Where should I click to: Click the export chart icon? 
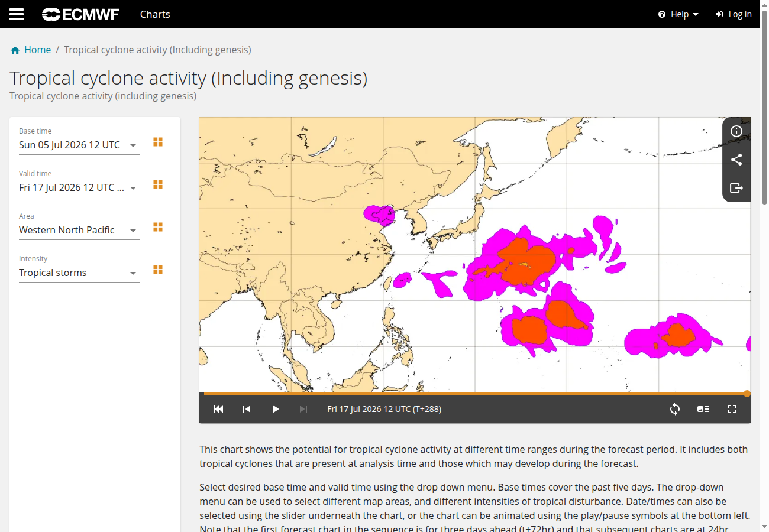click(x=736, y=188)
